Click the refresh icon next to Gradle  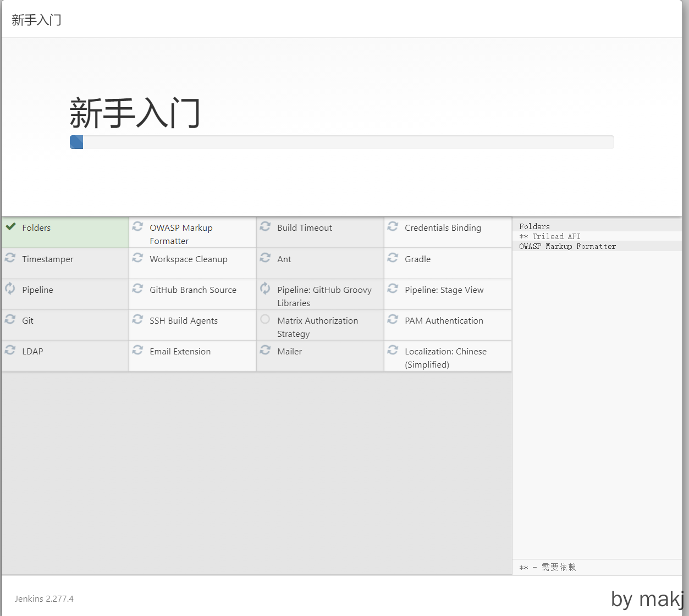click(x=393, y=258)
